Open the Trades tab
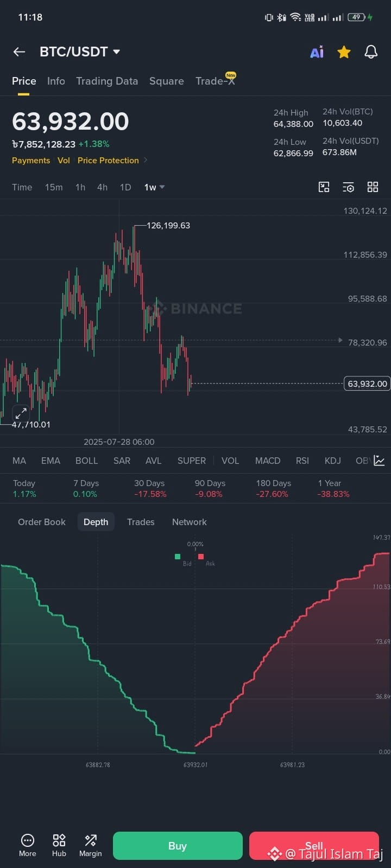 [141, 522]
